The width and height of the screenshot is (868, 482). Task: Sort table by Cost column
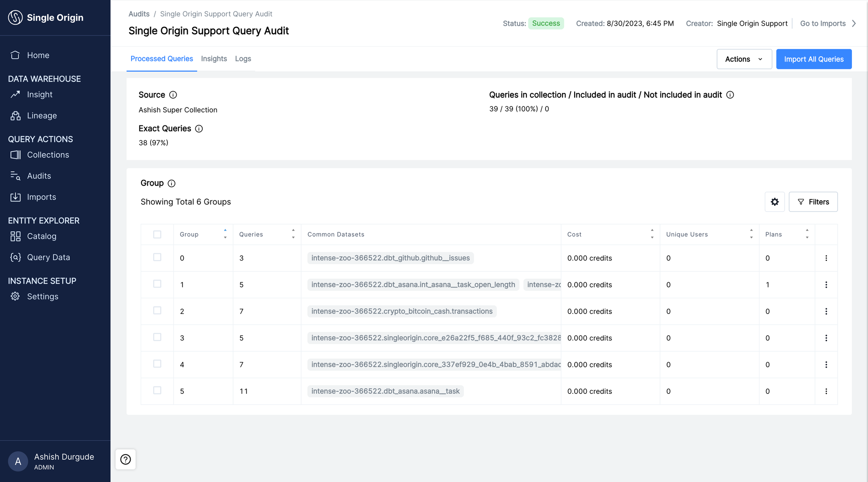click(652, 234)
